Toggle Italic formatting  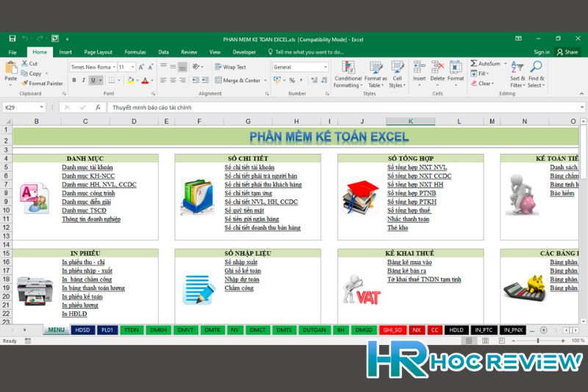84,80
